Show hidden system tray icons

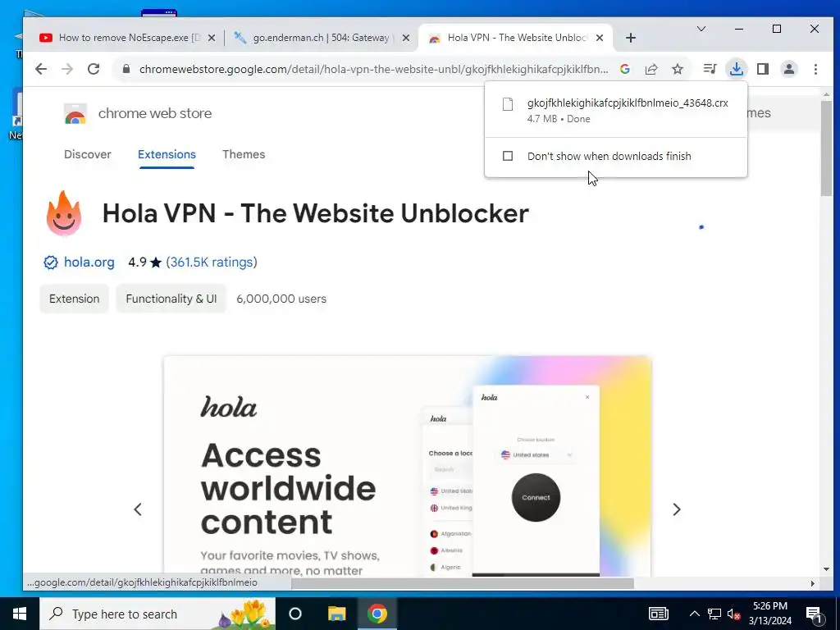694,614
